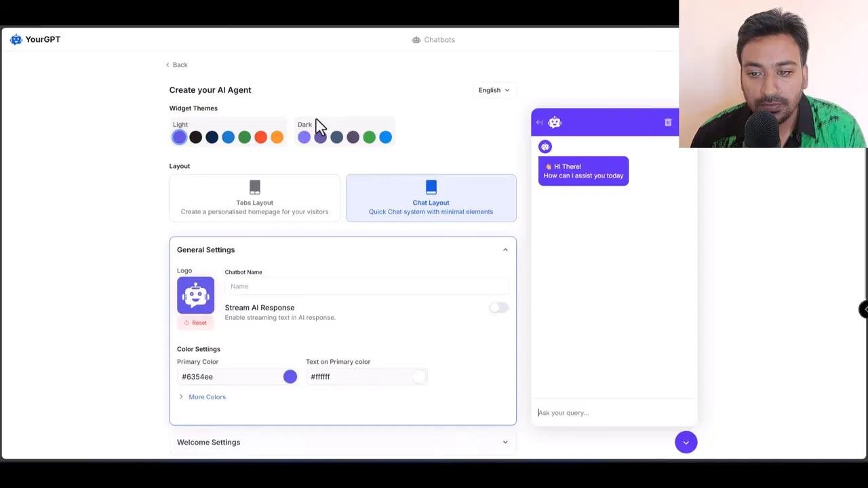Select the Tabs Layout card icon
The width and height of the screenshot is (868, 488).
[x=254, y=188]
